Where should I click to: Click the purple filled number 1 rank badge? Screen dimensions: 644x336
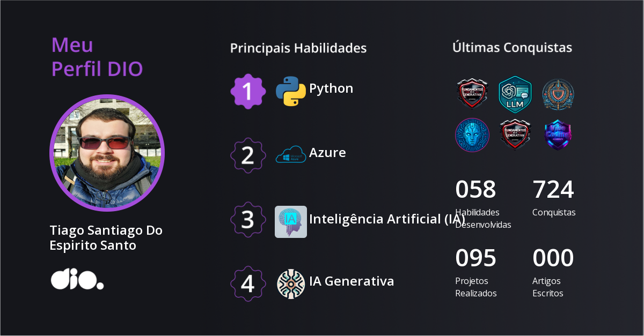click(x=247, y=91)
